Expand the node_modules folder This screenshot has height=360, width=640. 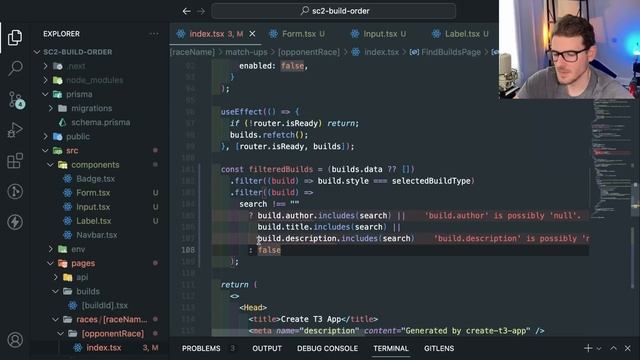[x=94, y=80]
